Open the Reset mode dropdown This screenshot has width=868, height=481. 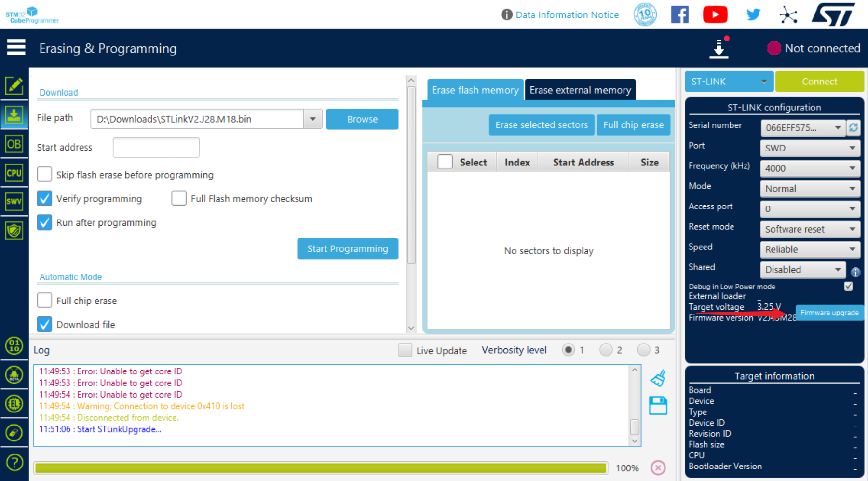click(810, 229)
